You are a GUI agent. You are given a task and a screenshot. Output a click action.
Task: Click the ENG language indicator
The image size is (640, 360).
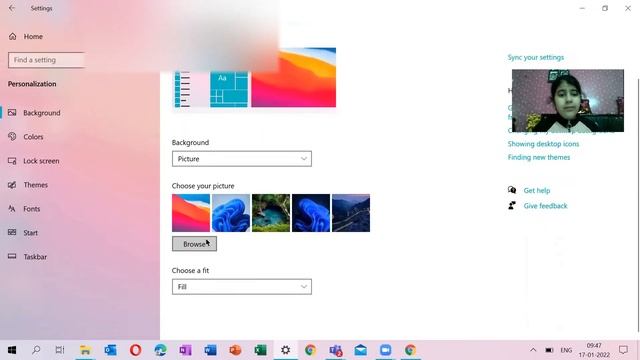click(x=566, y=350)
